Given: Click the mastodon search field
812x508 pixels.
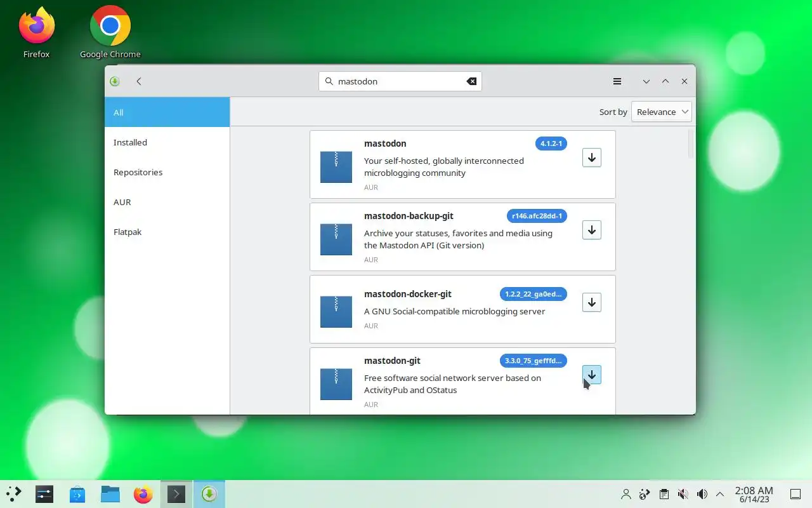Looking at the screenshot, I should [400, 81].
